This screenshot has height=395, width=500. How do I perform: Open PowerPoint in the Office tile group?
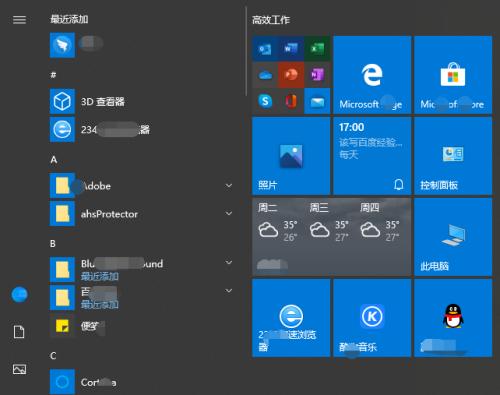click(291, 75)
